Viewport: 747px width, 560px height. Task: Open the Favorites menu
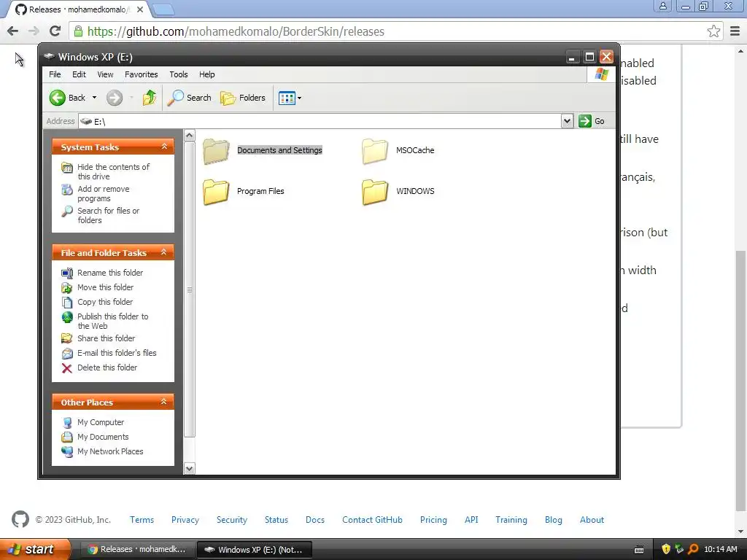pyautogui.click(x=141, y=74)
